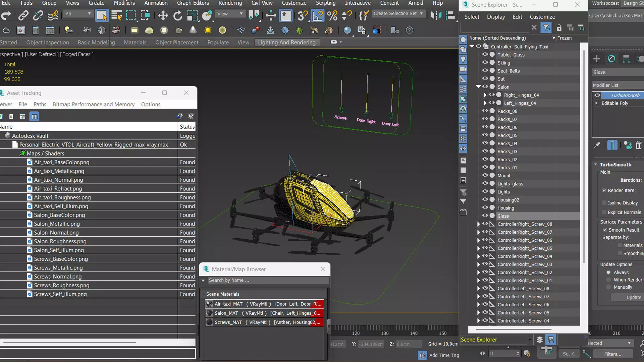This screenshot has height=362, width=644.
Task: Open Create Selection Set dropdown
Action: (398, 13)
